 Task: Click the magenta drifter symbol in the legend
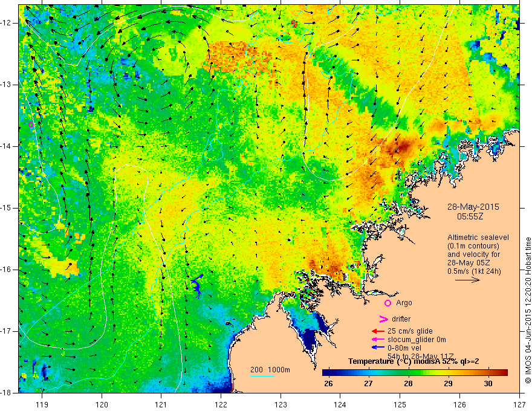tap(384, 319)
